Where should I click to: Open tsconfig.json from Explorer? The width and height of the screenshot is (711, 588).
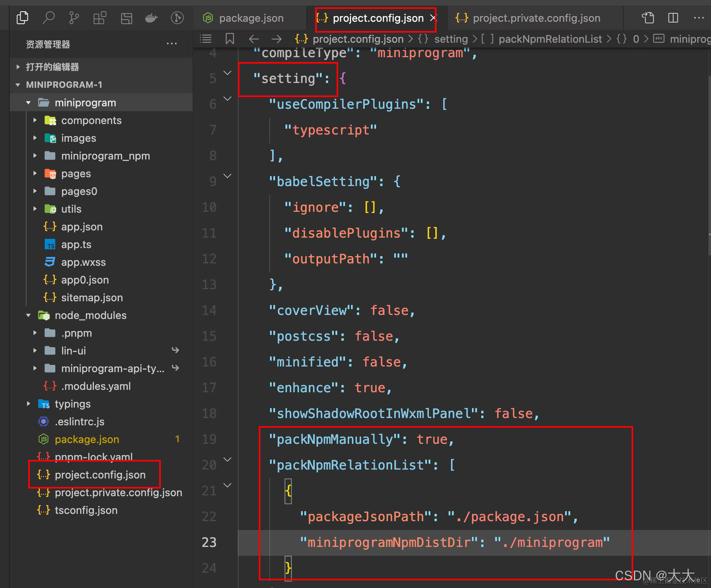point(86,510)
